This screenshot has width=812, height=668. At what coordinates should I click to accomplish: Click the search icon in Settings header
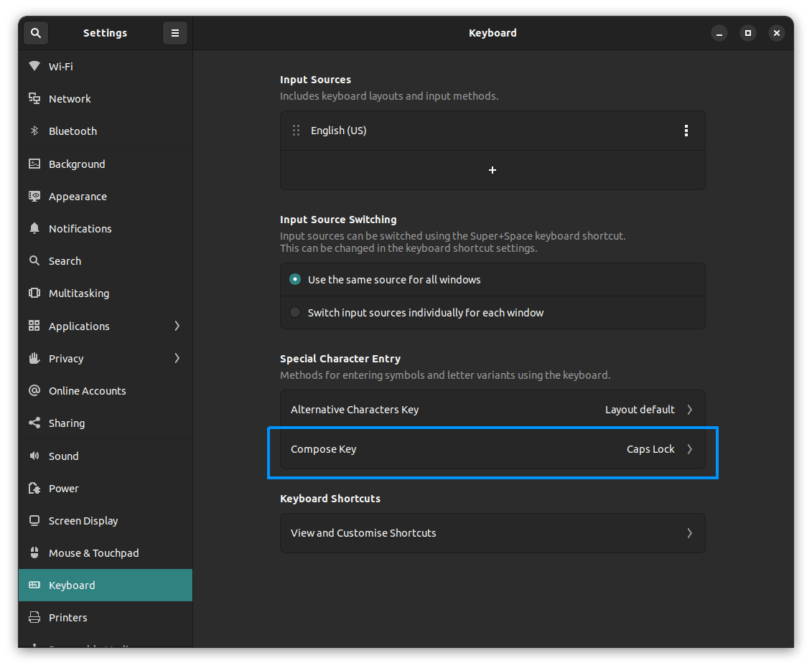(x=36, y=33)
